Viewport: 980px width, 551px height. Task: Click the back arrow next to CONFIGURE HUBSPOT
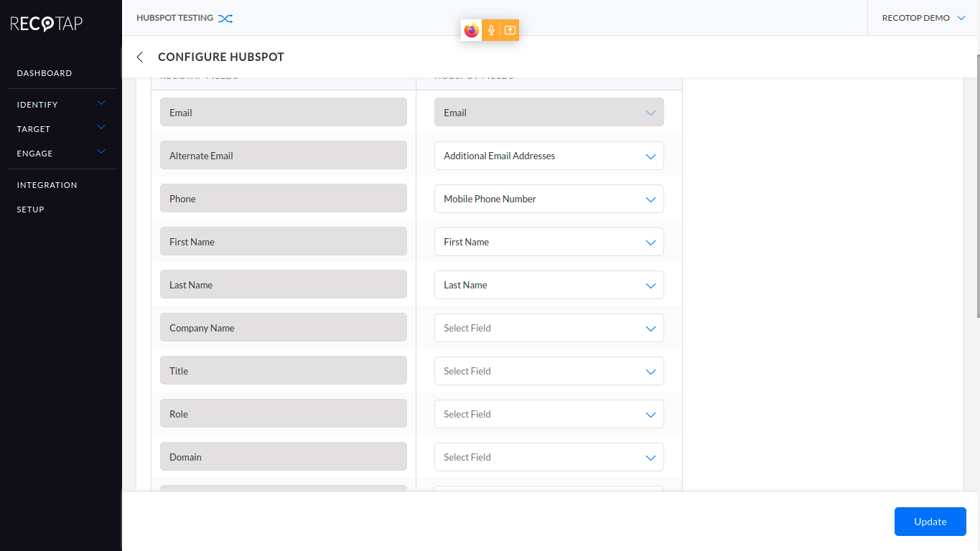pos(139,57)
